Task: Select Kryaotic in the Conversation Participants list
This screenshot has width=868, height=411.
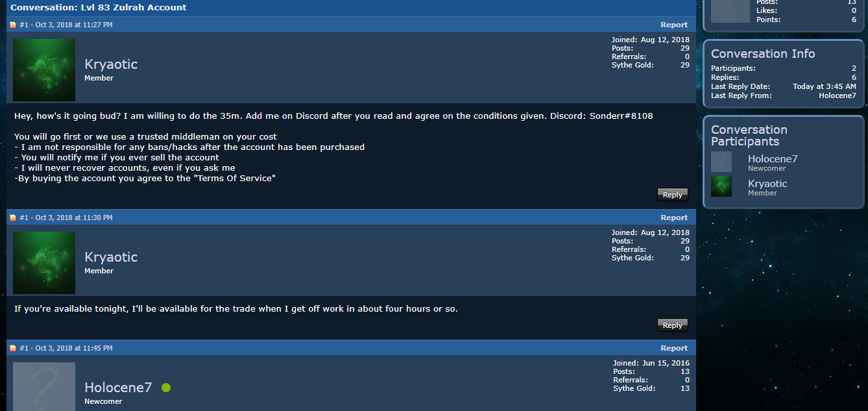Action: pos(767,184)
